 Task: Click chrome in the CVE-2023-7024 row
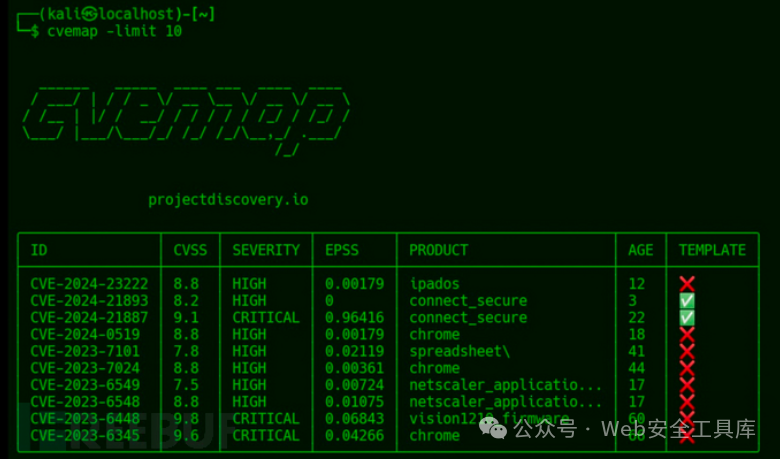[434, 368]
